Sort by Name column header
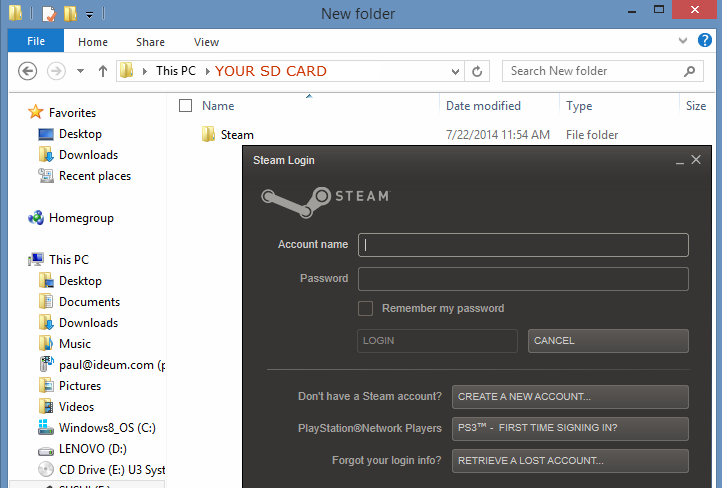Screen dimensions: 722x488 218,106
